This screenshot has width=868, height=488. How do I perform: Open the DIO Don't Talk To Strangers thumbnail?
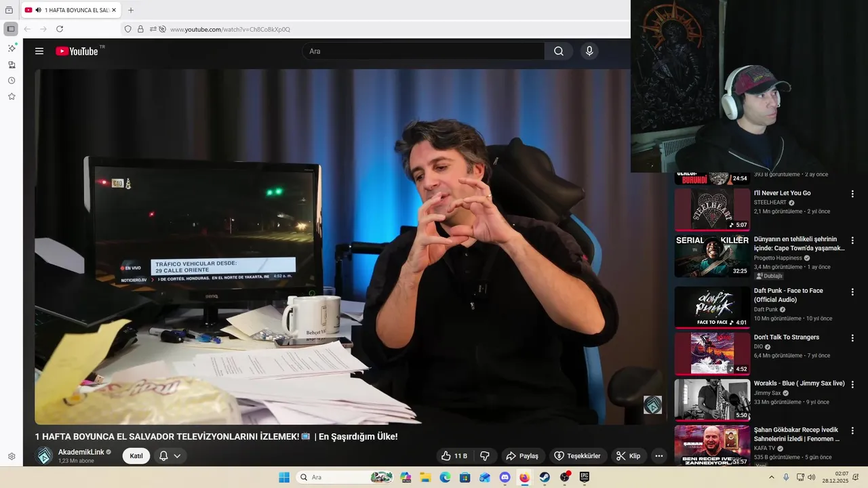(x=712, y=353)
